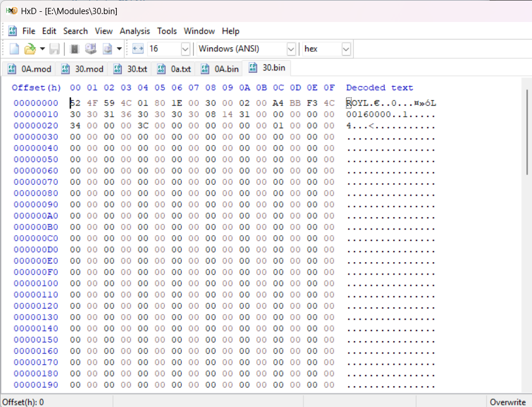The height and width of the screenshot is (407, 532).
Task: Open the Windows (ANSI) charset dropdown arrow
Action: (x=291, y=49)
